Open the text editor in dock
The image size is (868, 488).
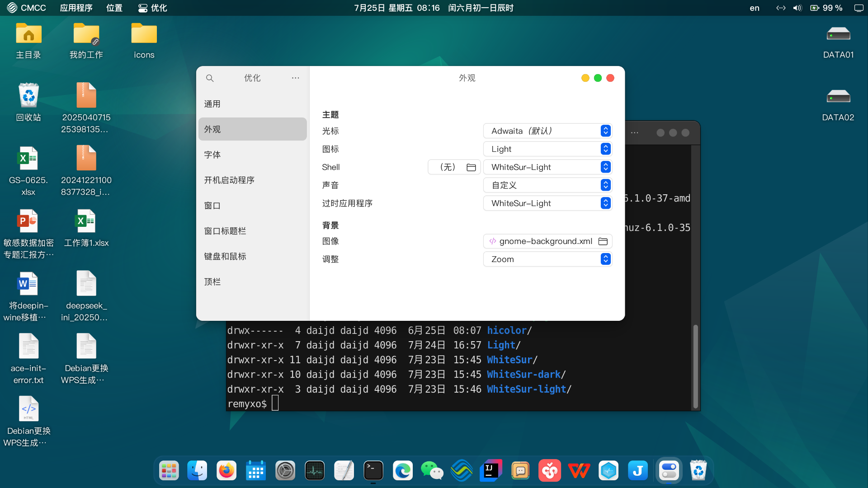344,471
